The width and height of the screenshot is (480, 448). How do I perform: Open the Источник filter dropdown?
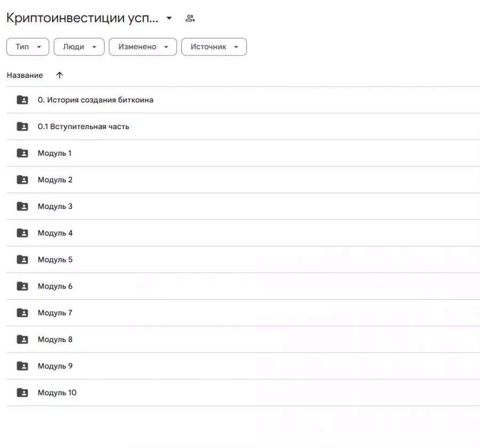point(214,47)
